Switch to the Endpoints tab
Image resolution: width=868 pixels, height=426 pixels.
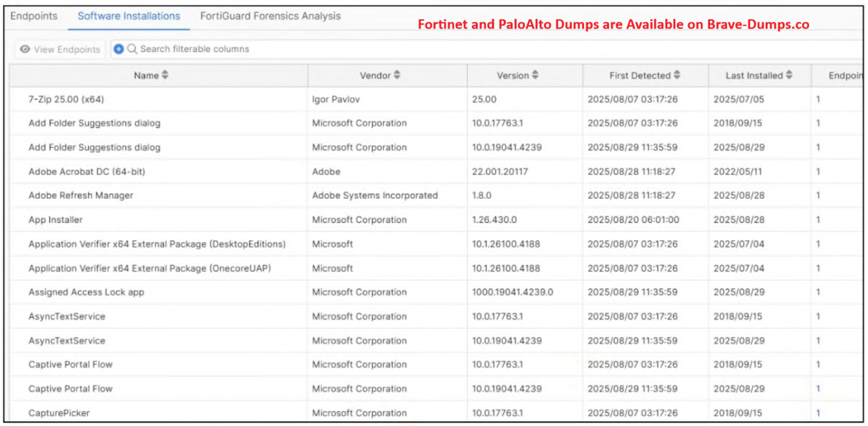[34, 16]
